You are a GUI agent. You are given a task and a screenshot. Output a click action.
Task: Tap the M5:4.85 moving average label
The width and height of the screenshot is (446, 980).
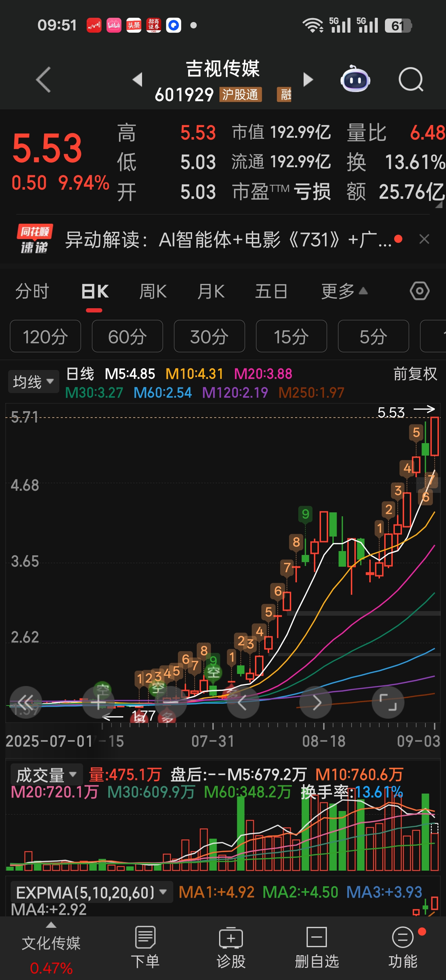pos(130,374)
